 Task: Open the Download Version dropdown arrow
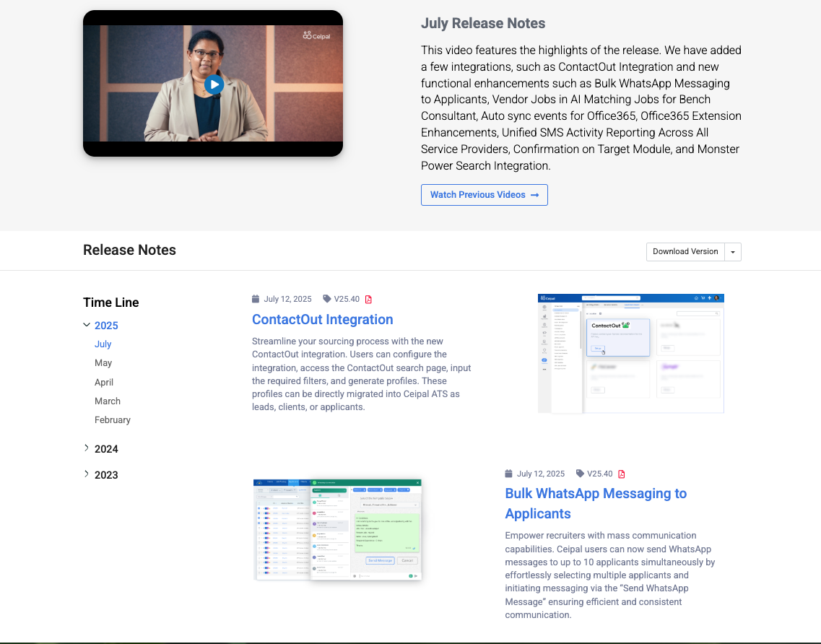(733, 252)
